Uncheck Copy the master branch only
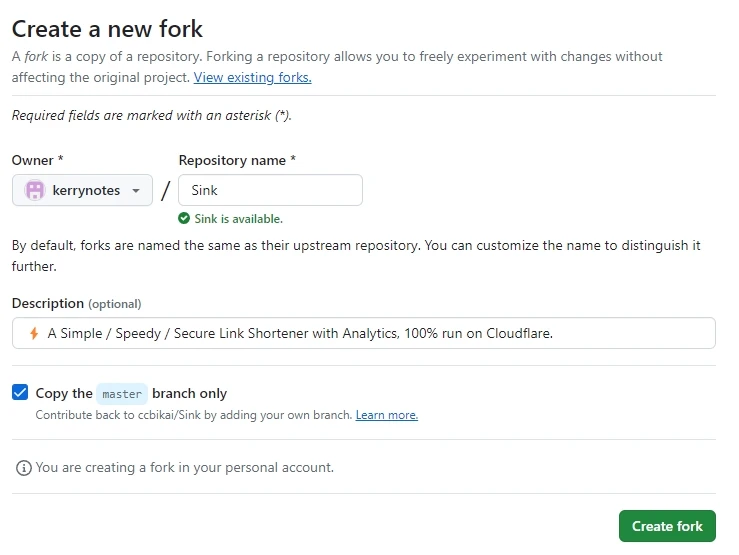Image resolution: width=739 pixels, height=555 pixels. pyautogui.click(x=20, y=392)
